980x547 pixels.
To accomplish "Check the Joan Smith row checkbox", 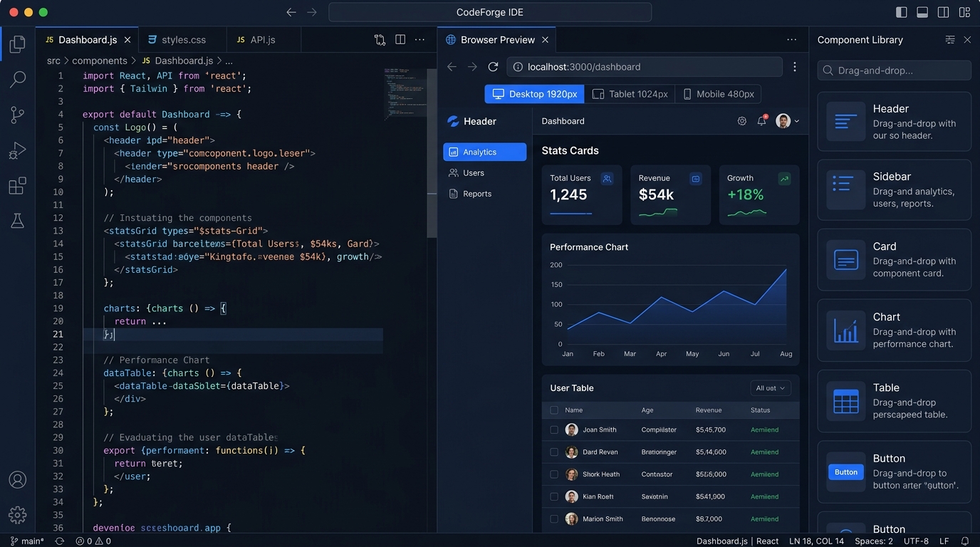I will pos(554,429).
